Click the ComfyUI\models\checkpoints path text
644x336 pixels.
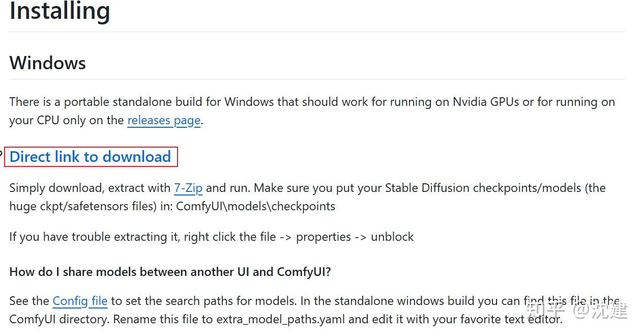click(x=255, y=206)
